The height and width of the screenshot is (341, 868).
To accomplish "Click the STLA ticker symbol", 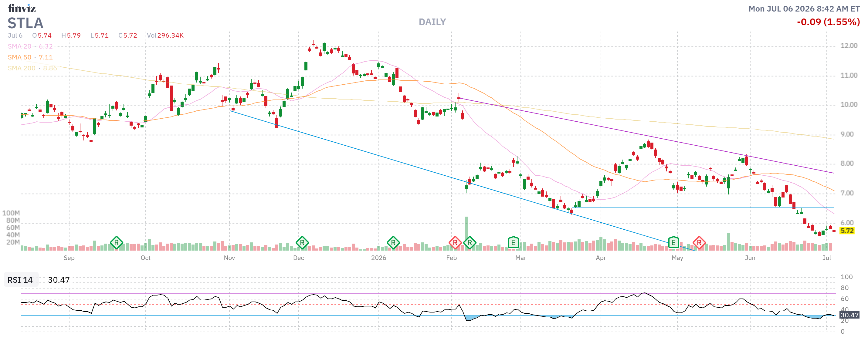I will [x=25, y=23].
